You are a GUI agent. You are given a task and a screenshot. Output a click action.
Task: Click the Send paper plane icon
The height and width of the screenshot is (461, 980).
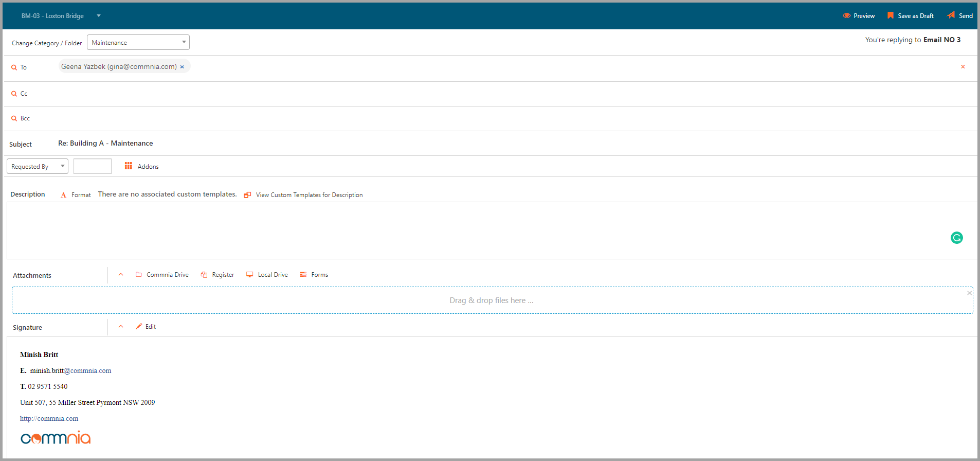click(x=951, y=15)
